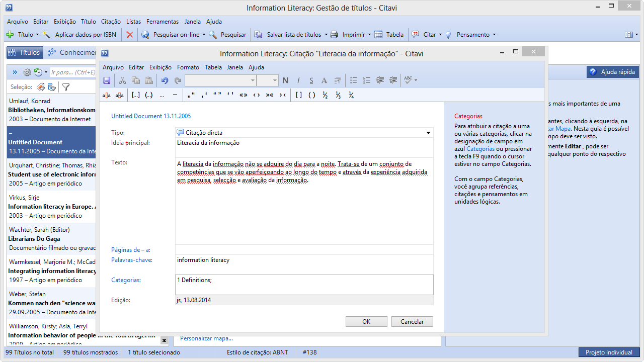Insert inverted guillemets »«
644x362 pixels.
pyautogui.click(x=270, y=95)
